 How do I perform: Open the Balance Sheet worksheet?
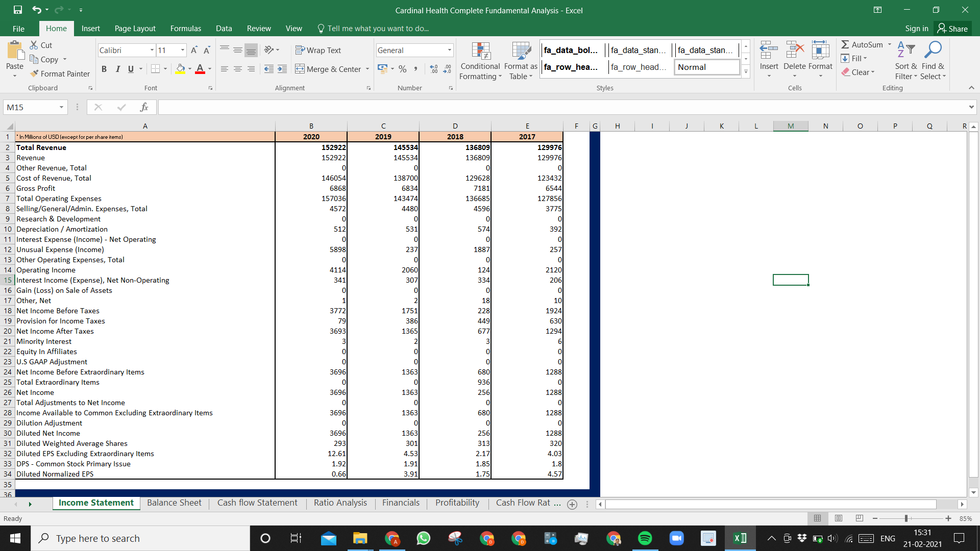174,503
